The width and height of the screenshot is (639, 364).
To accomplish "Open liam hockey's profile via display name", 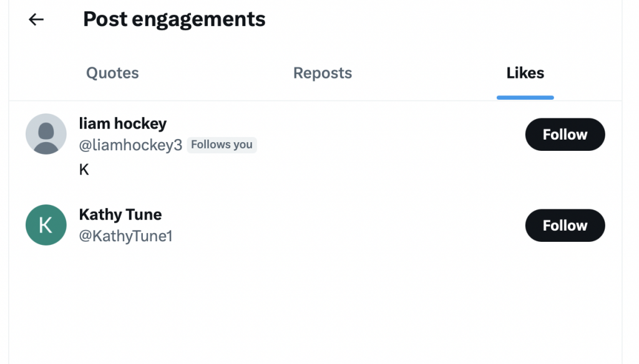I will point(122,123).
